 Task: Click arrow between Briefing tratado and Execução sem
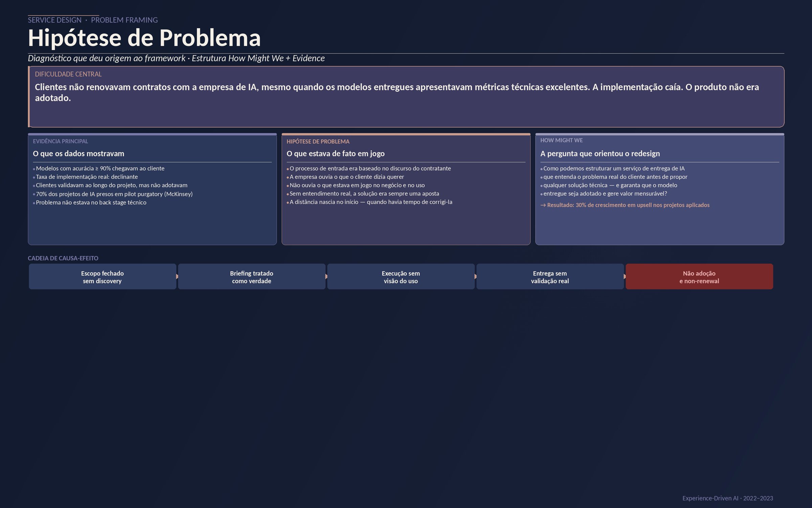(x=326, y=276)
